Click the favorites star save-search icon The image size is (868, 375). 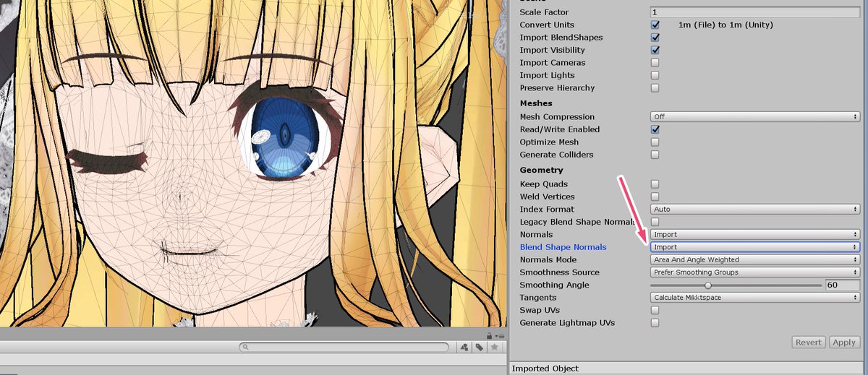coord(495,348)
